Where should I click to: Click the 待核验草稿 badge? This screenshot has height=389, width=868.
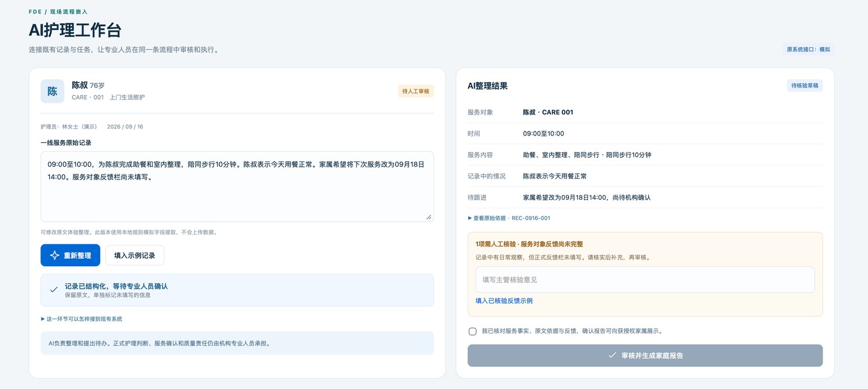(x=805, y=85)
